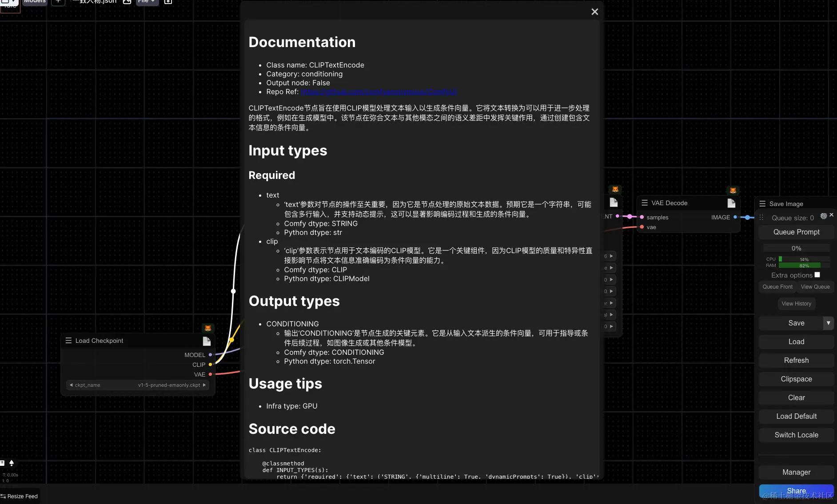The width and height of the screenshot is (837, 504).
Task: Click the image icon next to json filename
Action: pyautogui.click(x=127, y=2)
